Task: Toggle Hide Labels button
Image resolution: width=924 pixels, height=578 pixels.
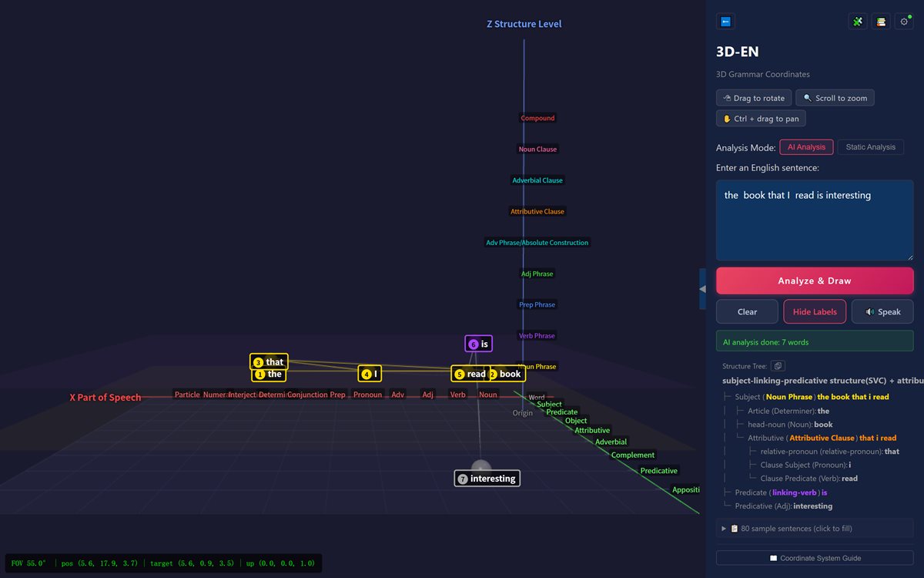Action: tap(815, 311)
